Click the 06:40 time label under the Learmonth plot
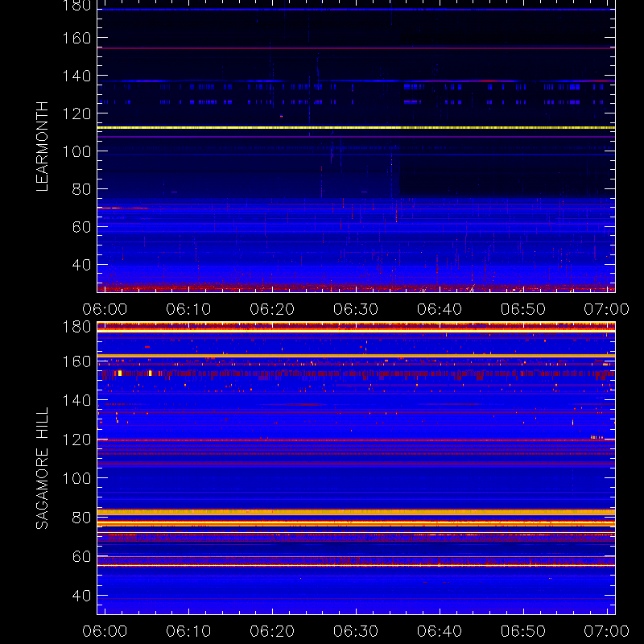This screenshot has width=644, height=644. pyautogui.click(x=440, y=309)
